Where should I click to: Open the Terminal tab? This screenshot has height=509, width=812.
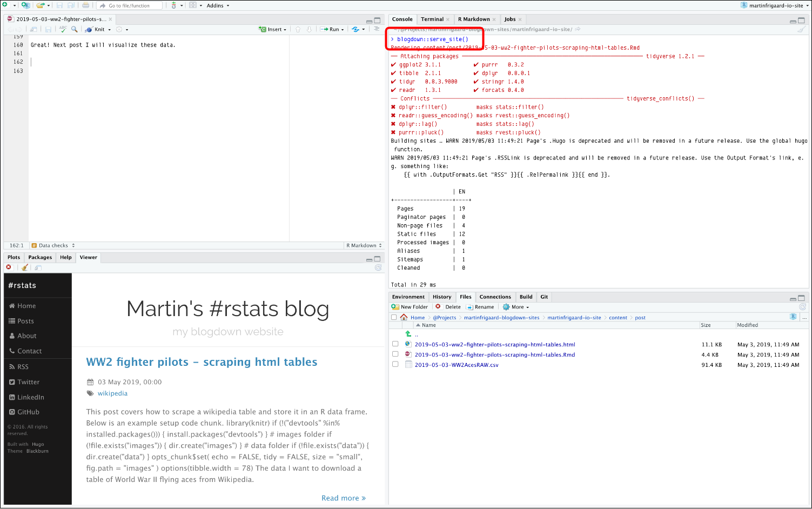click(433, 19)
